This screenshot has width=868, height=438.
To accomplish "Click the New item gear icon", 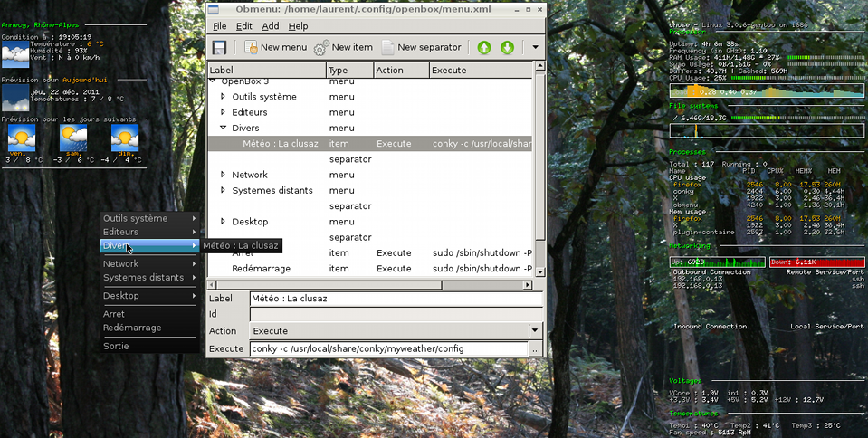I will (321, 47).
